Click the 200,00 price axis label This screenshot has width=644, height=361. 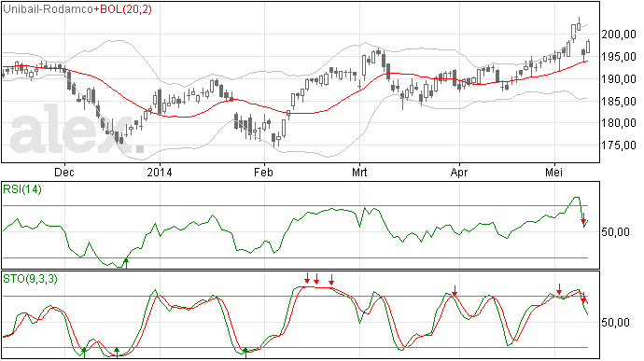click(619, 35)
